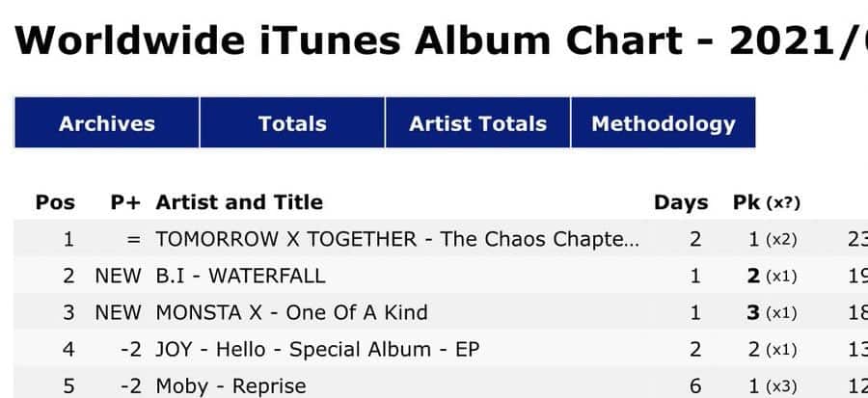Open JOY - Hello Special Album entry

pyautogui.click(x=317, y=349)
